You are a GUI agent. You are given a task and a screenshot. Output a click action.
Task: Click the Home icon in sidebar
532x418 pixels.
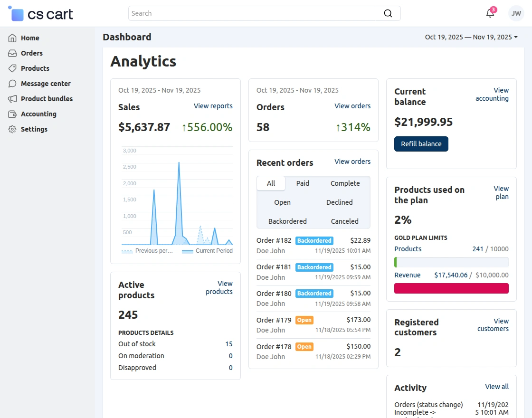(x=12, y=38)
